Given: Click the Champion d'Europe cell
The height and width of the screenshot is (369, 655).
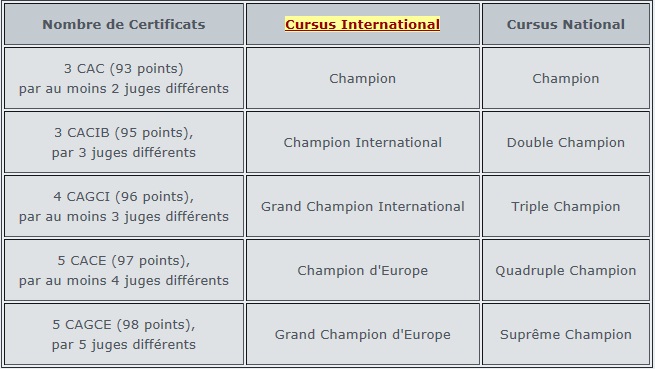Looking at the screenshot, I should (x=363, y=270).
